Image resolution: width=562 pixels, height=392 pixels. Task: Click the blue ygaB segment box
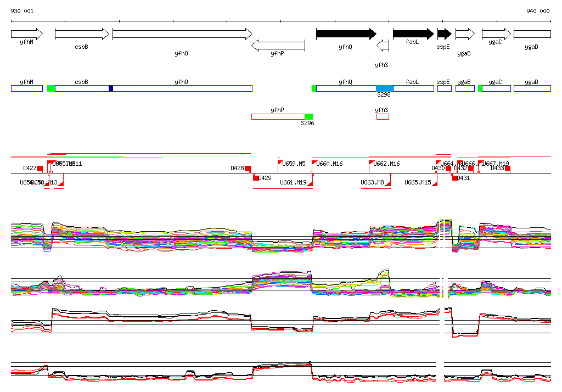click(465, 88)
